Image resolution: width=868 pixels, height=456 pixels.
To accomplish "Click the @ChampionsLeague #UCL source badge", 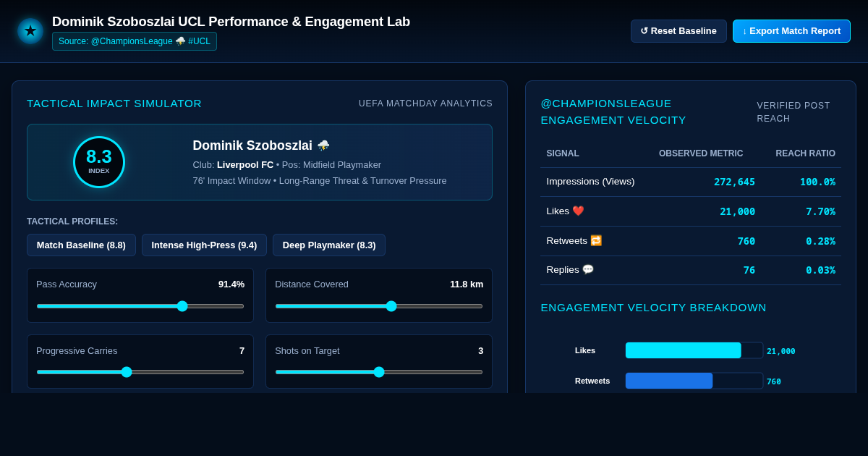I will pyautogui.click(x=135, y=41).
